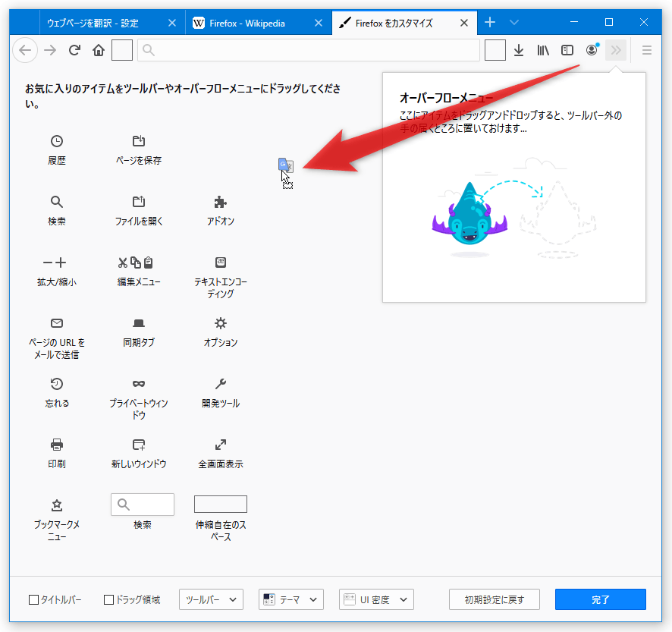Select the アドオン puzzle piece icon

coord(220,202)
